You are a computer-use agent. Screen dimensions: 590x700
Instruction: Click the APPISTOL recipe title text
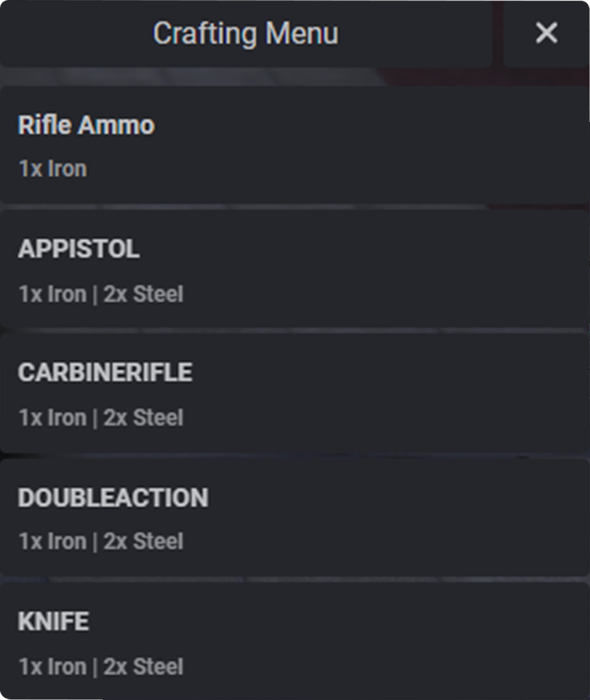coord(79,249)
